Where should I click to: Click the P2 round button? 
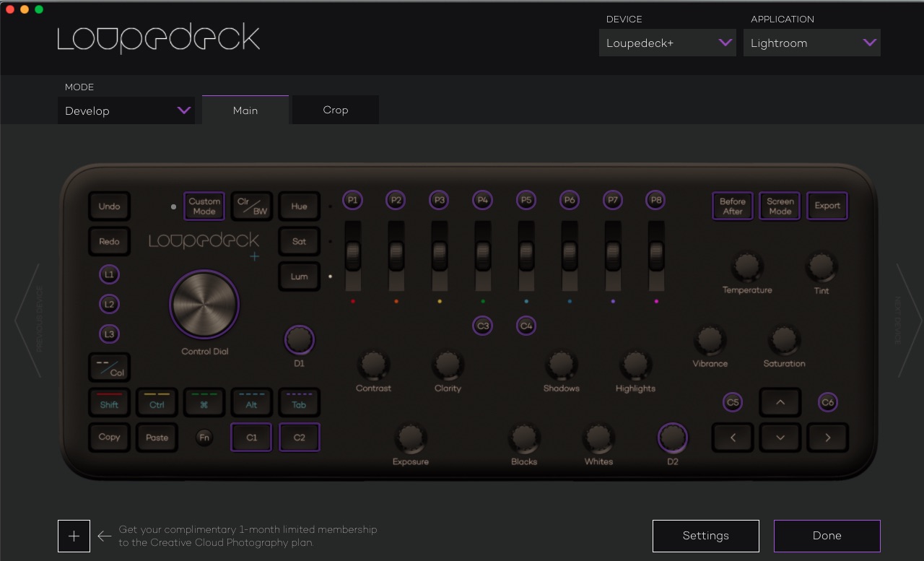(x=396, y=200)
